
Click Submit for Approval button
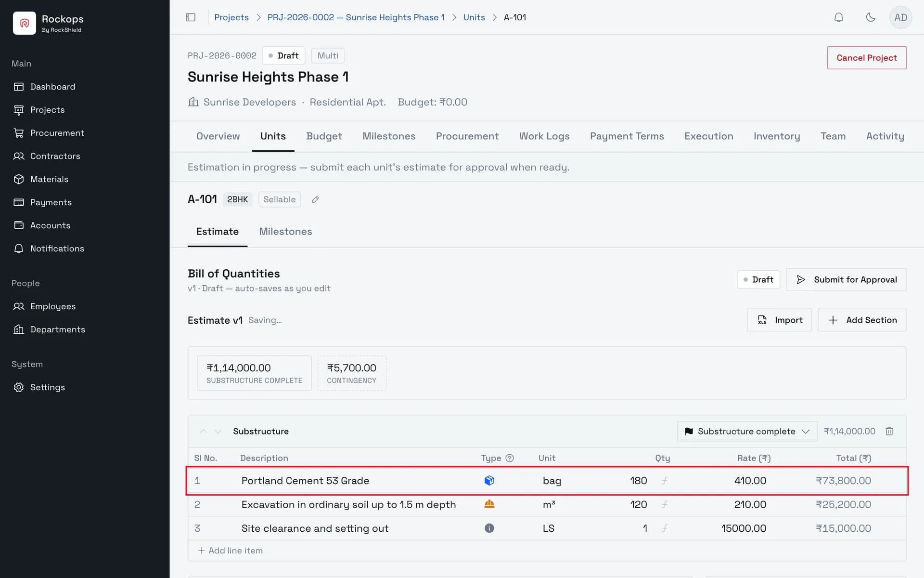846,279
